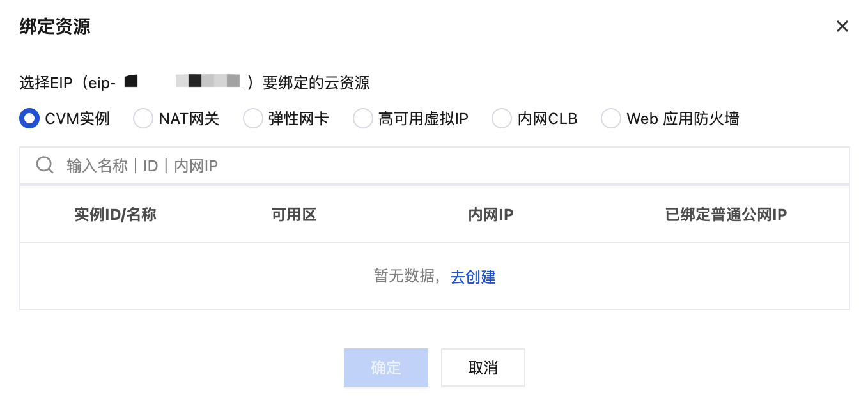Screen dimensions: 868x400
Task: Click the 已绑定普通公网IP column header
Action: pos(725,215)
